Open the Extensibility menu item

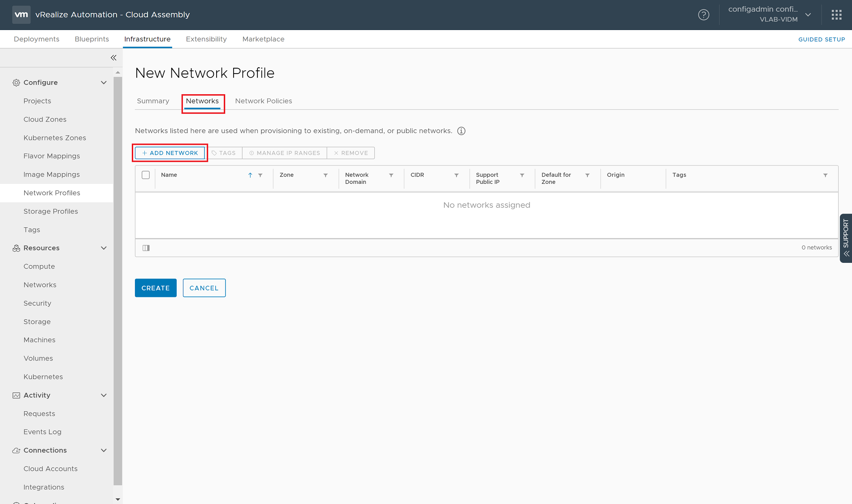pyautogui.click(x=206, y=39)
